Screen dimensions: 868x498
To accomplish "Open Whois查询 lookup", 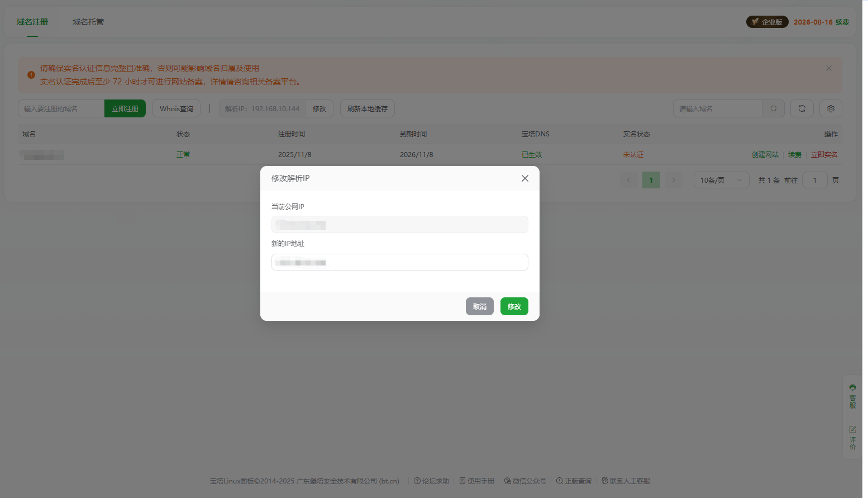I will pos(176,108).
